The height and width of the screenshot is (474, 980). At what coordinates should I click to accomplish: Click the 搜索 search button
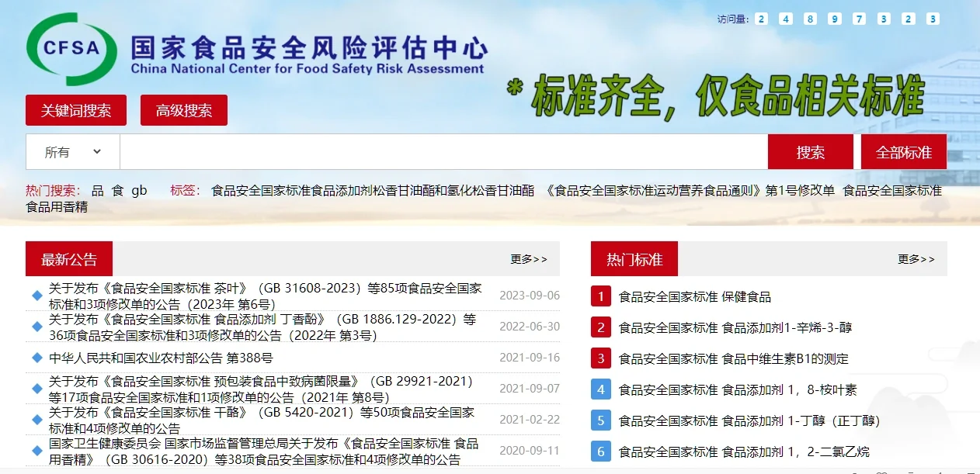811,151
